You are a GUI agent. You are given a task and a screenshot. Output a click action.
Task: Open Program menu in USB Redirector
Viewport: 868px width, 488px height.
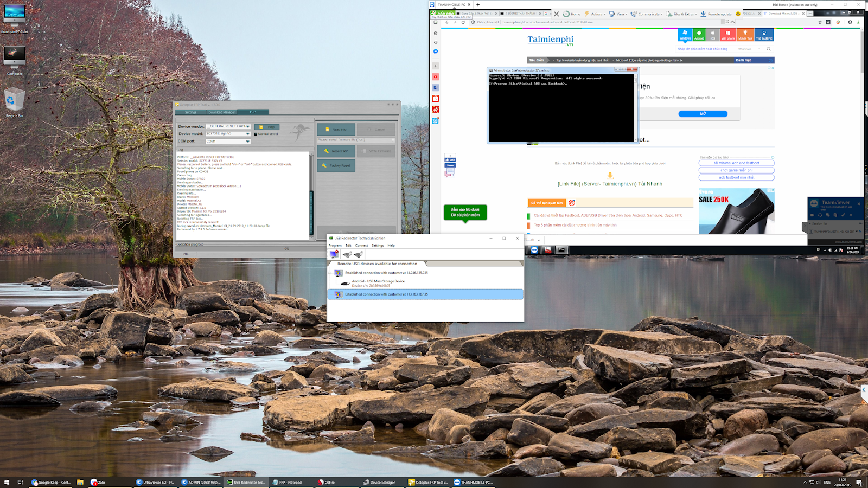tap(335, 245)
